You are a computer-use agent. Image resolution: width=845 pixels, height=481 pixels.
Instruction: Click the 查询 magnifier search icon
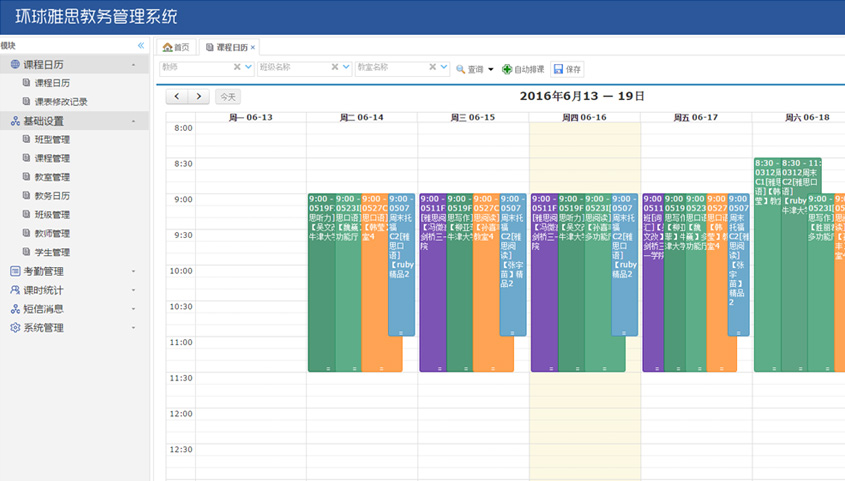coord(461,70)
